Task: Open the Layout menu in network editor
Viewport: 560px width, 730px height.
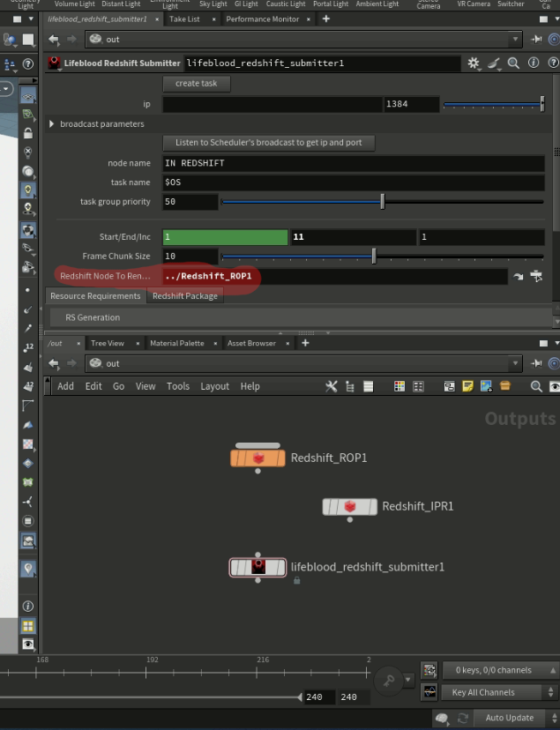Action: point(214,386)
